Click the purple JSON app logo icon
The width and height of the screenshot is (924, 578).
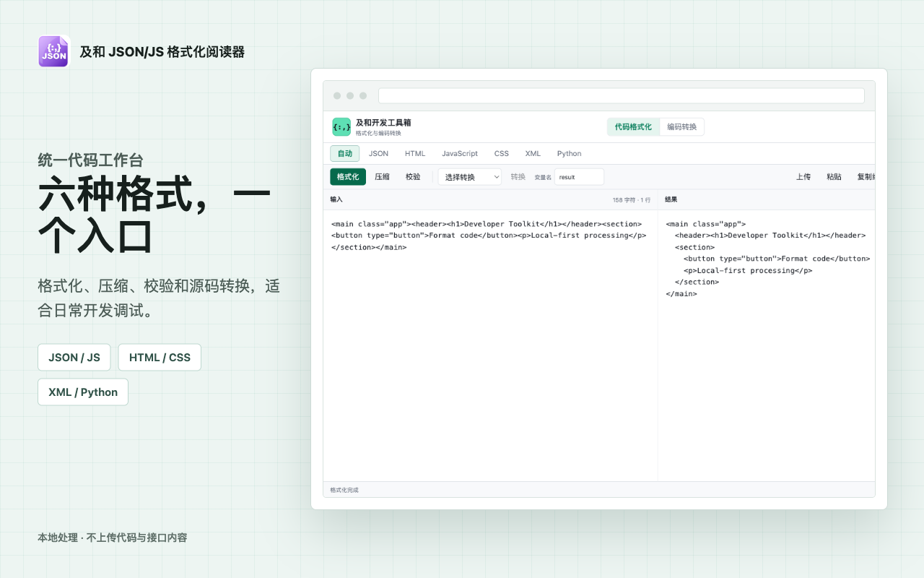click(x=54, y=51)
